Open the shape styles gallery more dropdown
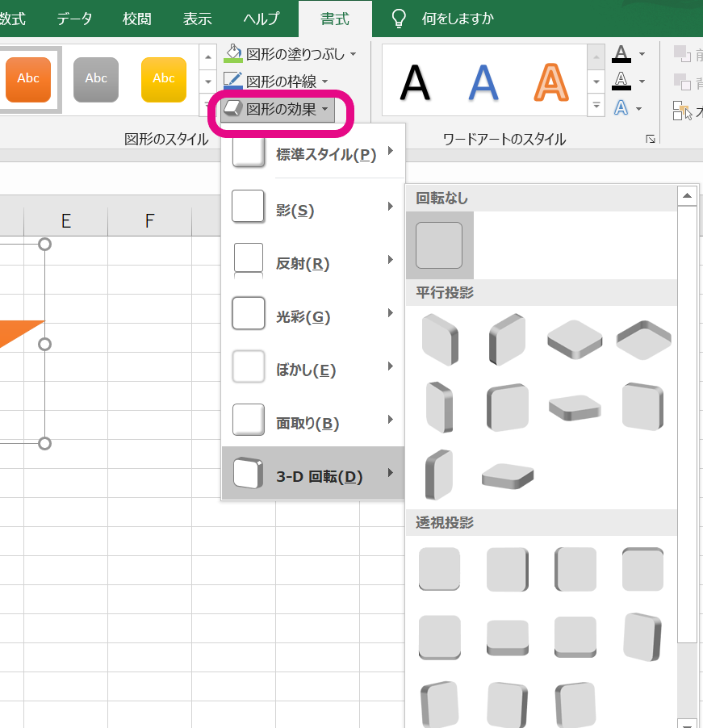This screenshot has width=703, height=728. point(207,104)
